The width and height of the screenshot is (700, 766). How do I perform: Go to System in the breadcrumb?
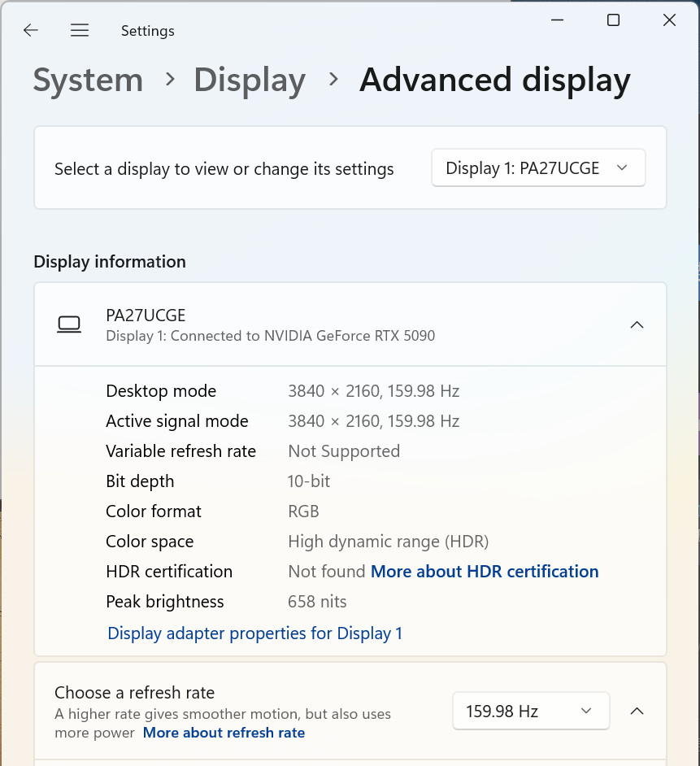point(88,81)
